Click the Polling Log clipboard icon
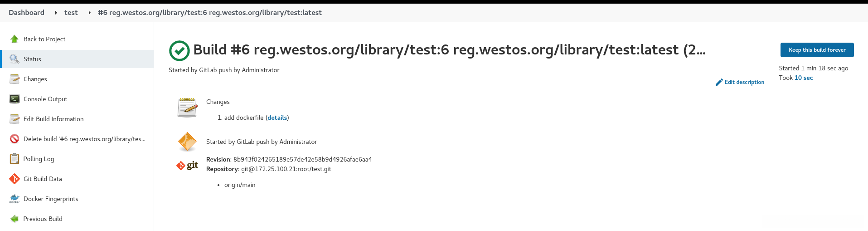 click(15, 159)
